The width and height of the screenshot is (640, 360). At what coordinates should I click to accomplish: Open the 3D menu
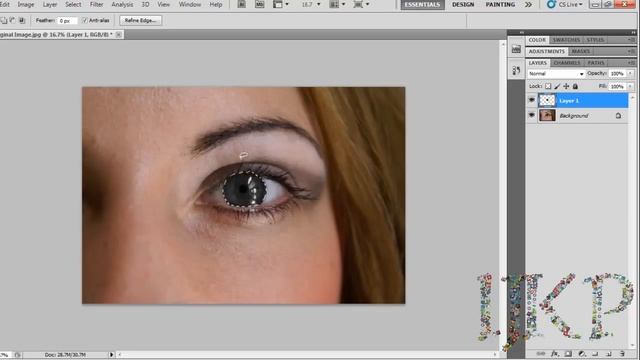[x=145, y=4]
